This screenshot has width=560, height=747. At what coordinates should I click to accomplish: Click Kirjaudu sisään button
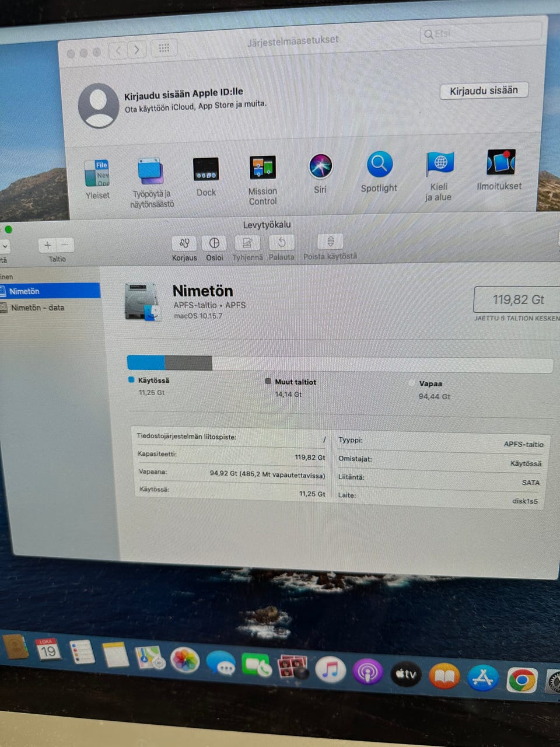click(x=484, y=90)
